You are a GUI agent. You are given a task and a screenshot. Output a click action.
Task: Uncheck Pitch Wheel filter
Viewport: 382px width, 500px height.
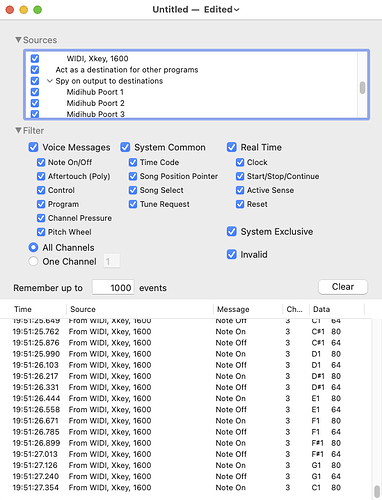[41, 232]
